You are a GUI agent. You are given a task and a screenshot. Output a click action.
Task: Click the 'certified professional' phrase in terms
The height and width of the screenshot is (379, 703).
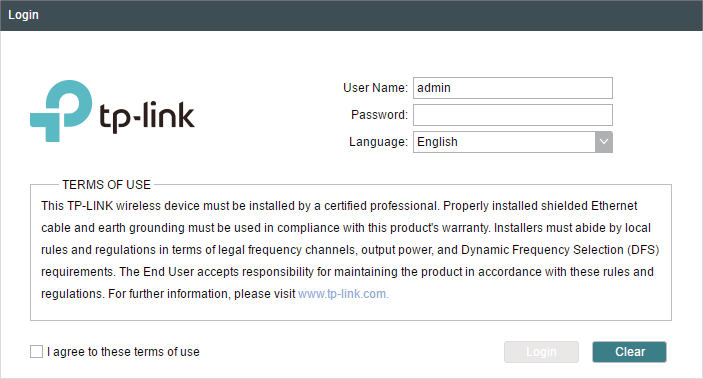click(x=380, y=206)
